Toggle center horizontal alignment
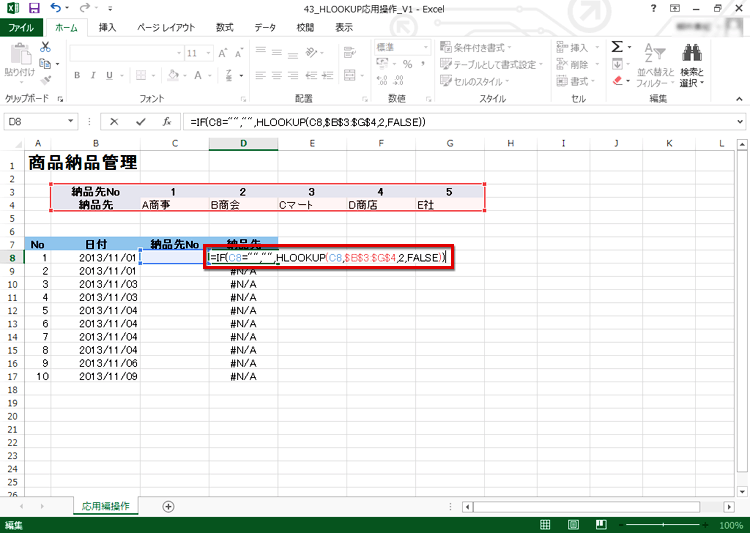Viewport: 750px width, 533px height. (277, 75)
